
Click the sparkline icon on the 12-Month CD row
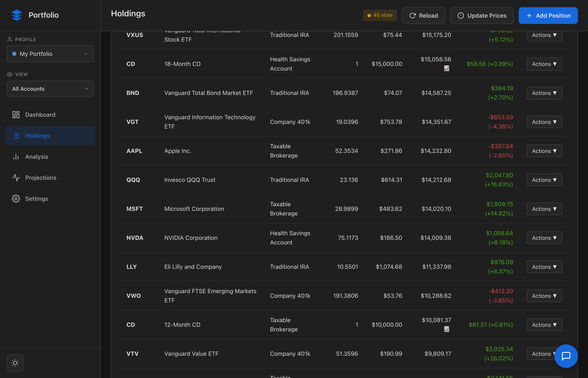[x=446, y=329]
